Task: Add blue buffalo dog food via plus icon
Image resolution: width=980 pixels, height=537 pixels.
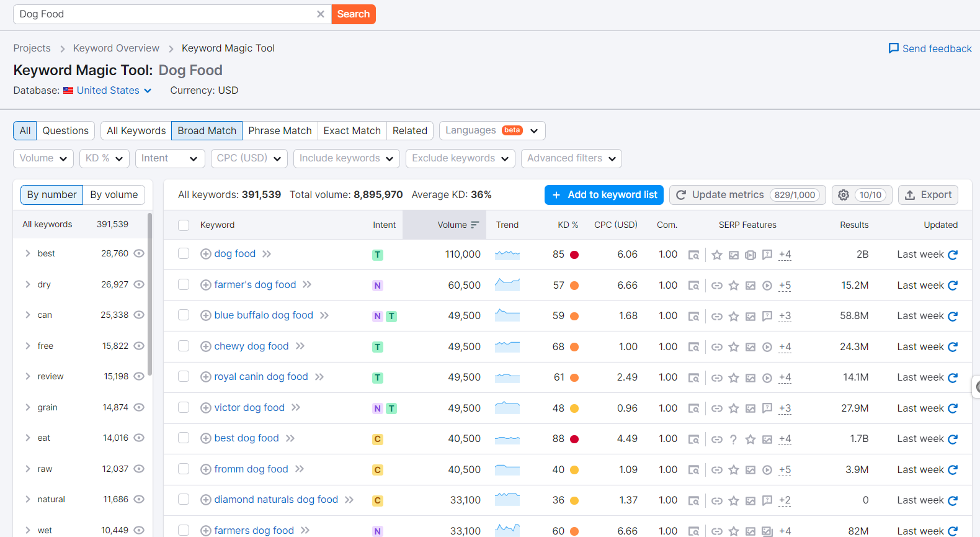Action: pos(206,315)
